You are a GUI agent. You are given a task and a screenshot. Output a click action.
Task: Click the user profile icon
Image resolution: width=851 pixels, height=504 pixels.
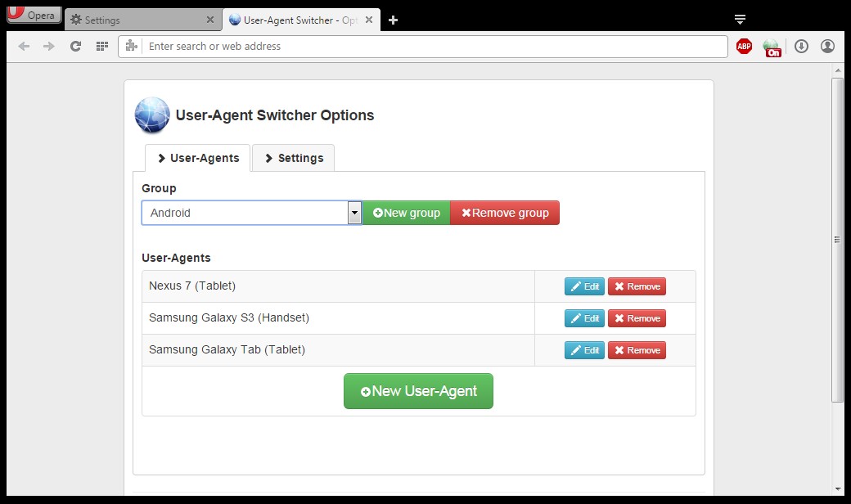827,47
